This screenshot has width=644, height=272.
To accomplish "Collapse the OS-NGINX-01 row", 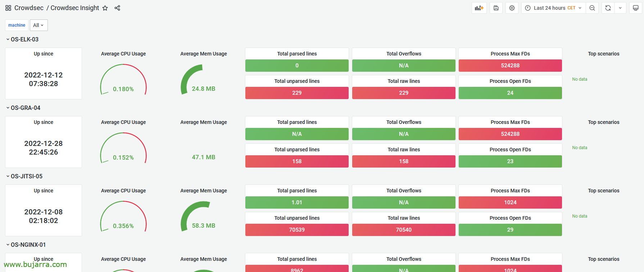I will [x=26, y=245].
